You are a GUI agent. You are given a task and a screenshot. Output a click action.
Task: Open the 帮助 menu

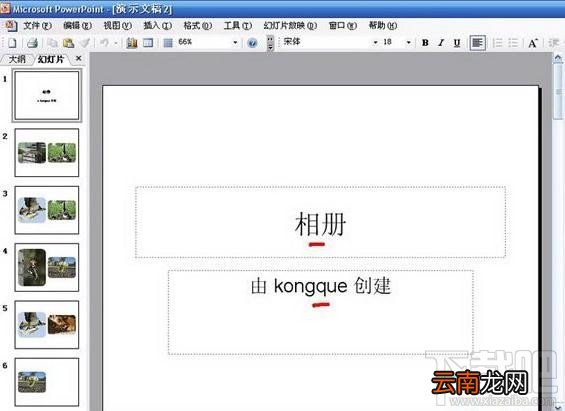coord(383,26)
